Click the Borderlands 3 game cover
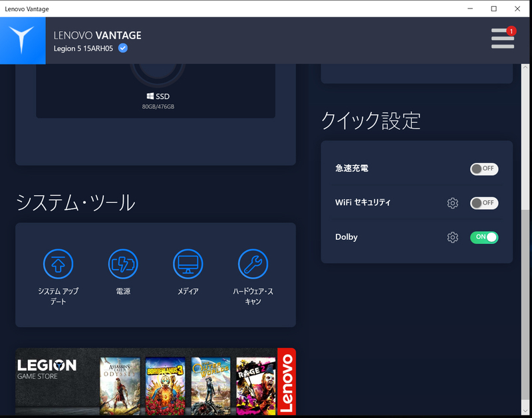Viewport: 532px width, 418px height. 165,386
